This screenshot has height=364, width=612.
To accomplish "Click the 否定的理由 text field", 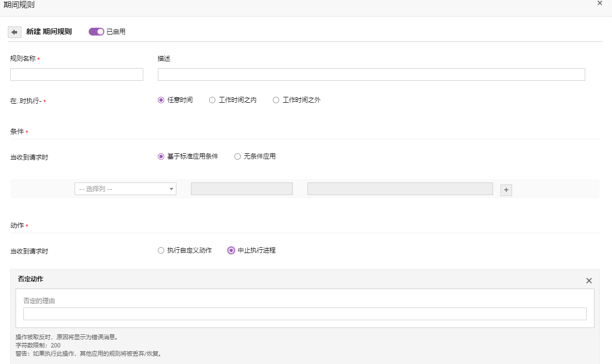I will click(305, 314).
